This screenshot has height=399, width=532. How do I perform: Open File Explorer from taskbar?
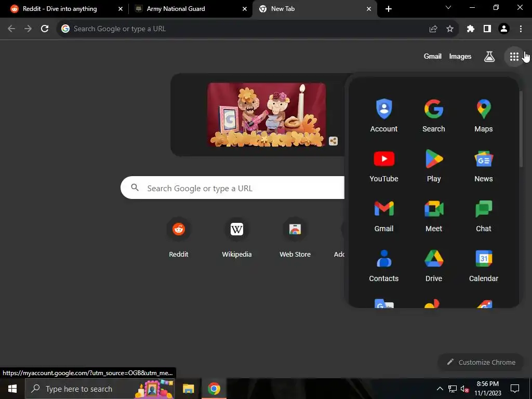coord(188,389)
